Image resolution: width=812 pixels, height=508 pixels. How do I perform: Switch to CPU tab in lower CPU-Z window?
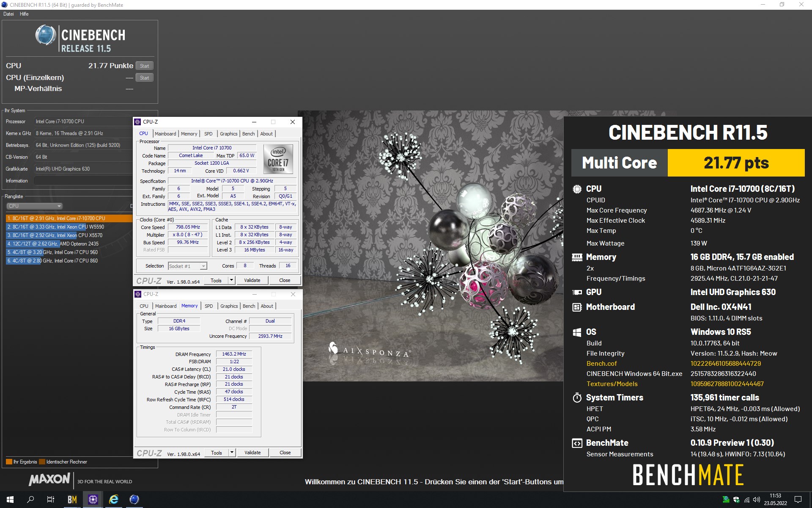click(144, 306)
